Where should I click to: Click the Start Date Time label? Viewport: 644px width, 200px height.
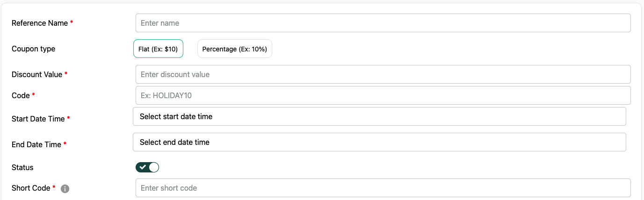38,119
